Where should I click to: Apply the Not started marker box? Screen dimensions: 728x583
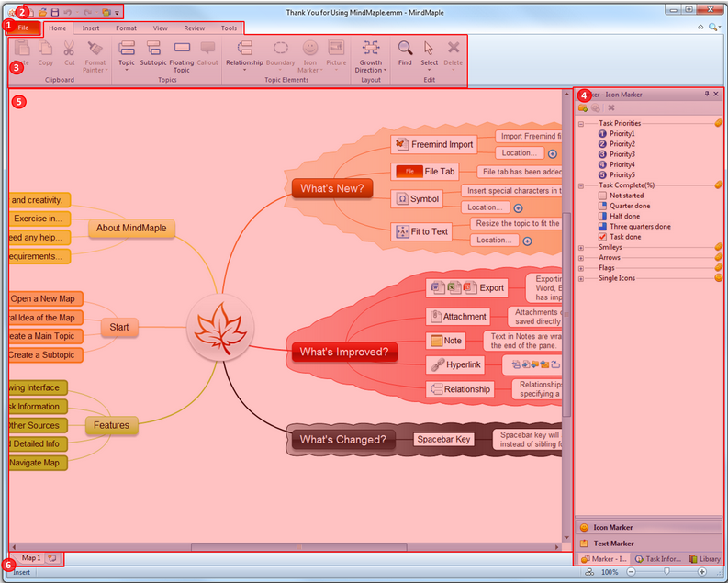point(602,196)
